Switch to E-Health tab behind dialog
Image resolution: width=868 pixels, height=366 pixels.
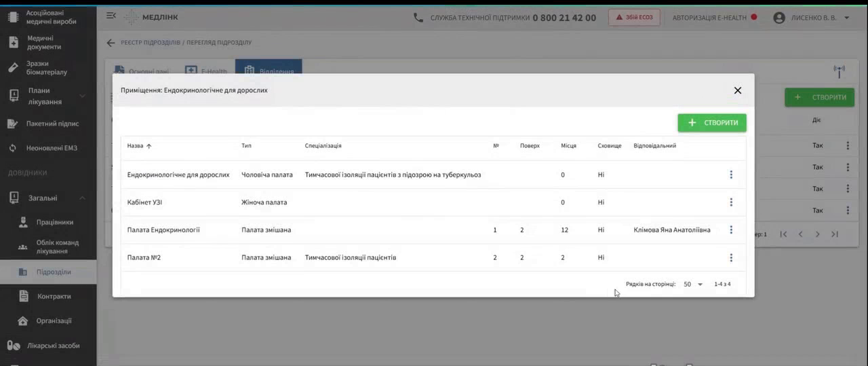[206, 69]
